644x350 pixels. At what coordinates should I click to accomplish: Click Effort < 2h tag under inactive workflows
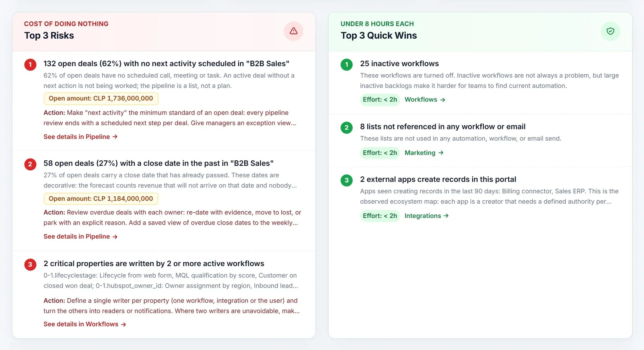[x=380, y=100]
